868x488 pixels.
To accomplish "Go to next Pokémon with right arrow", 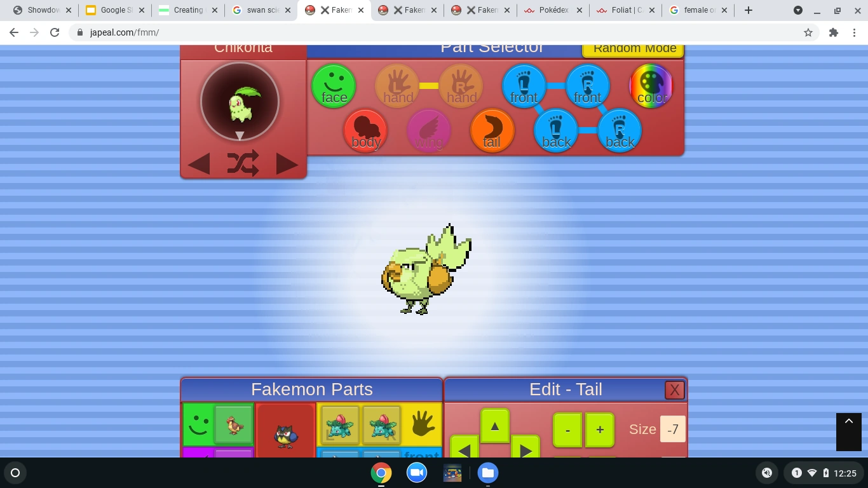I will click(287, 165).
